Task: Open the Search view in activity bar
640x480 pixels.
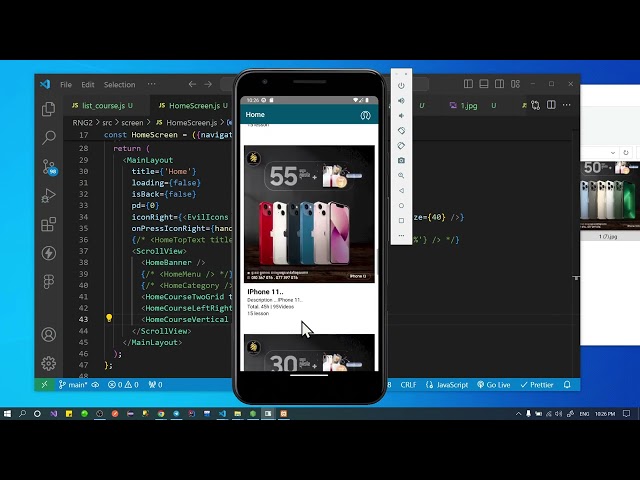Action: (x=49, y=138)
